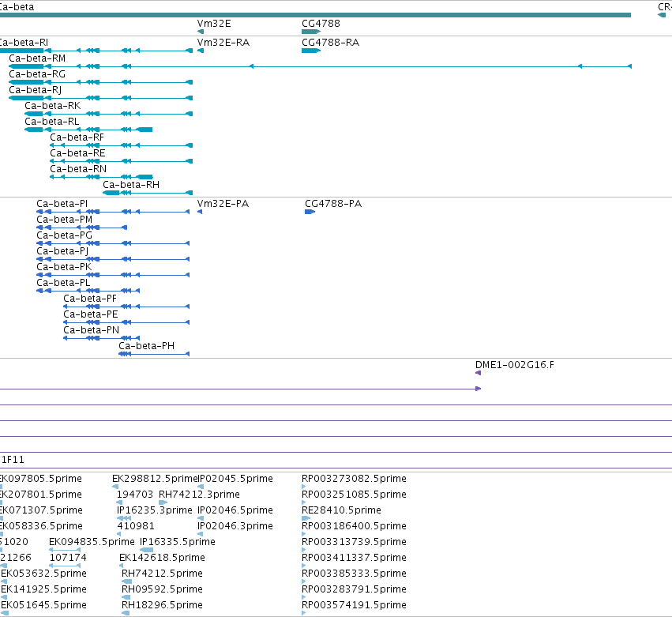Click EST label "EK141925.5prime"
672x617 pixels.
click(x=43, y=590)
